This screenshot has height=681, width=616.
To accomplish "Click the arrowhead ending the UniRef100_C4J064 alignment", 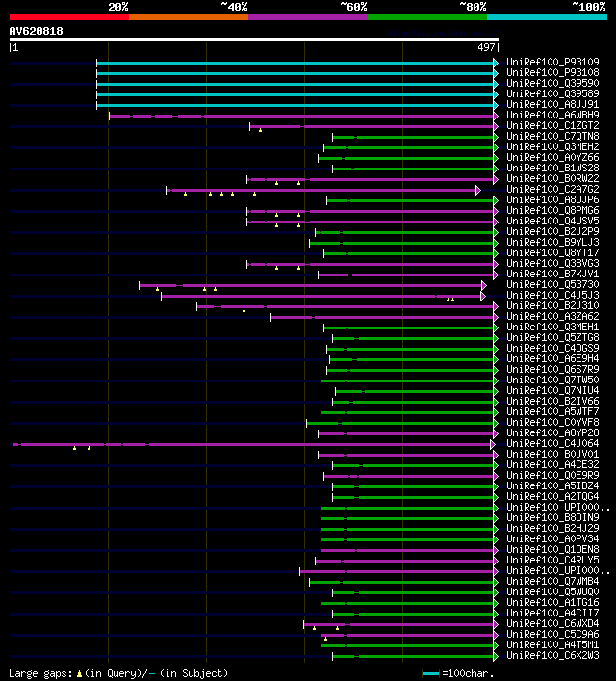I will click(x=492, y=445).
